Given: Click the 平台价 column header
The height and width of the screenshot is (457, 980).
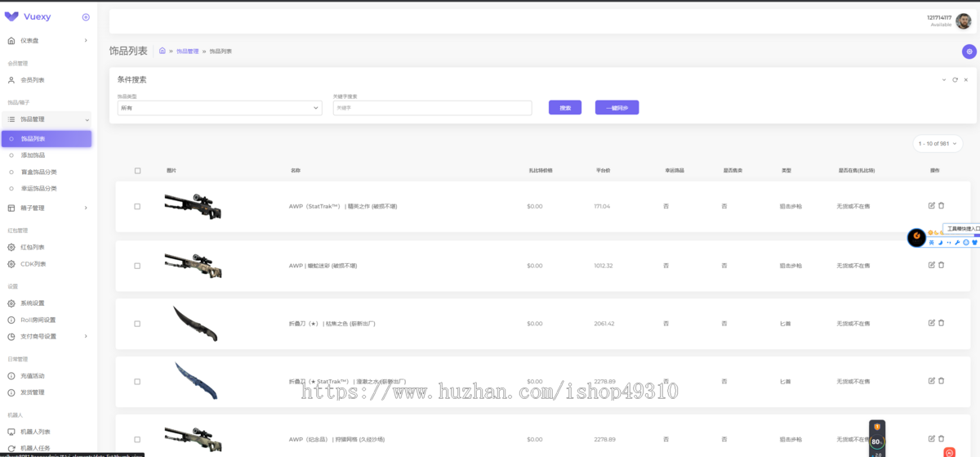Looking at the screenshot, I should [x=603, y=171].
